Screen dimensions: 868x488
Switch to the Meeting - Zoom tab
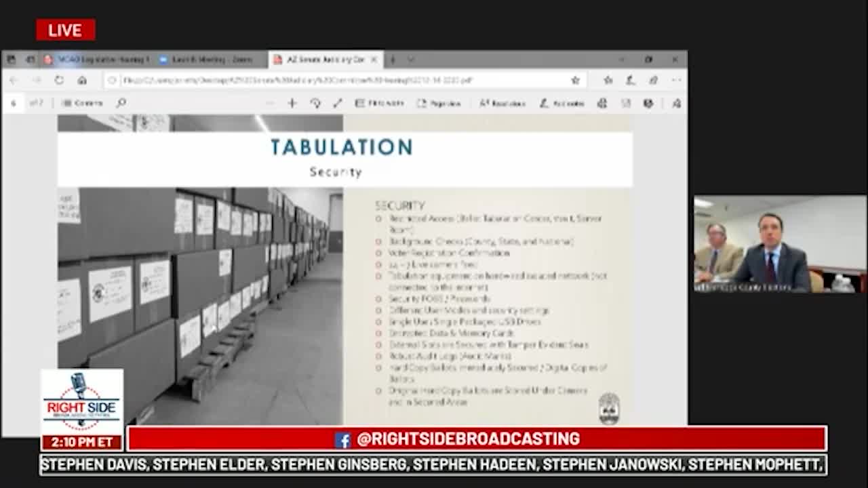point(210,60)
